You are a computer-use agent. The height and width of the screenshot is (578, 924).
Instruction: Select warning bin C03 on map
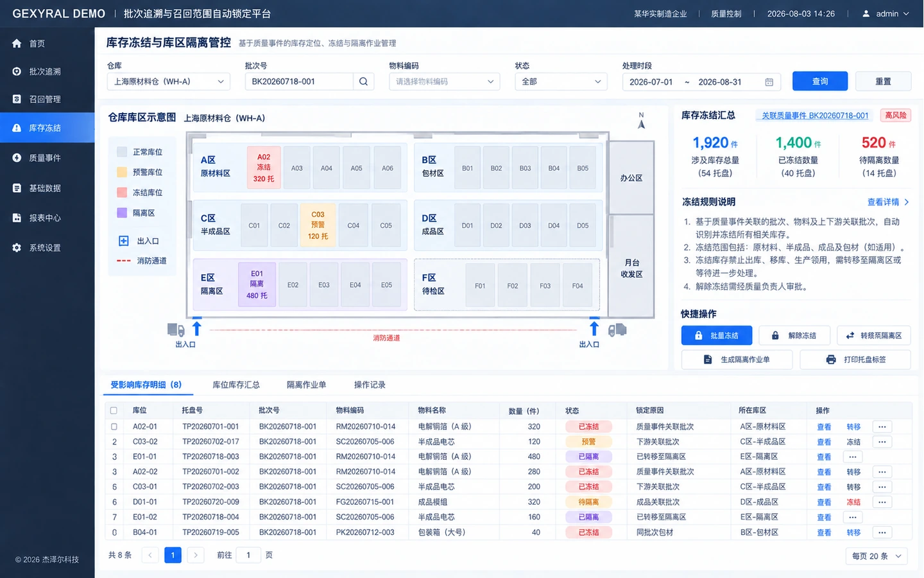318,225
